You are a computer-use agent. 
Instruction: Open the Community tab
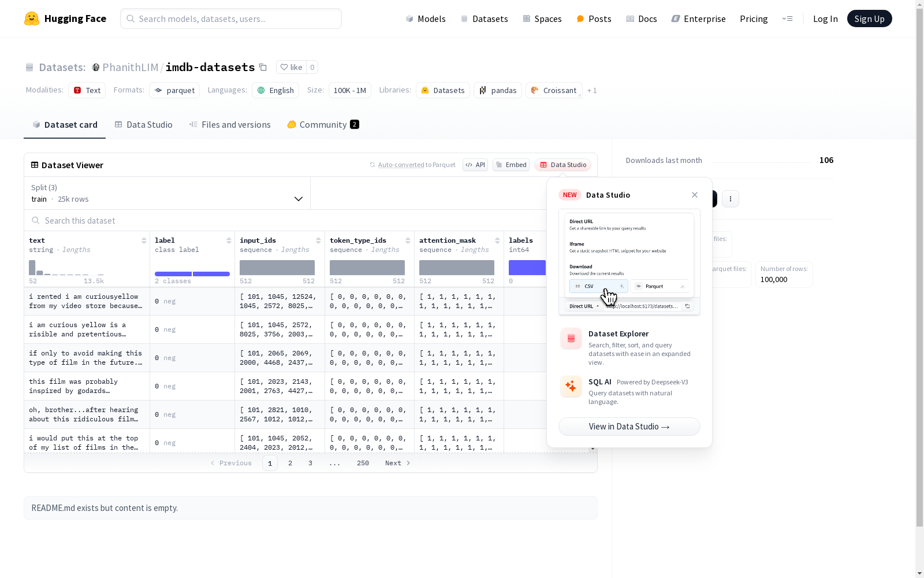click(x=323, y=124)
